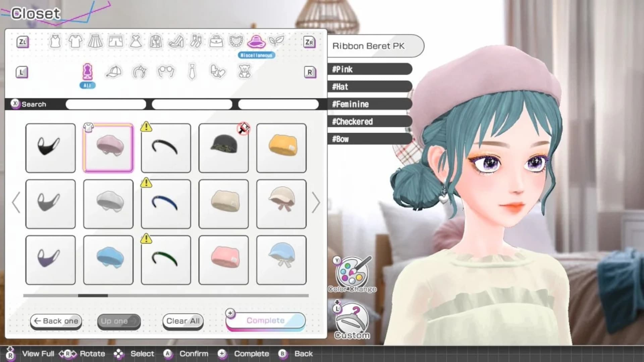Select the necklace jewelry category icon
The width and height of the screenshot is (644, 362).
pos(236,42)
